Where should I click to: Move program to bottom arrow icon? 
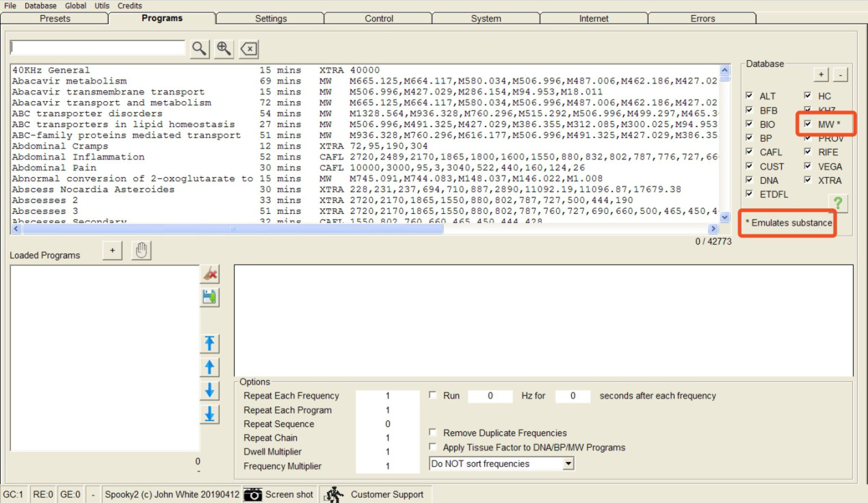click(x=210, y=413)
